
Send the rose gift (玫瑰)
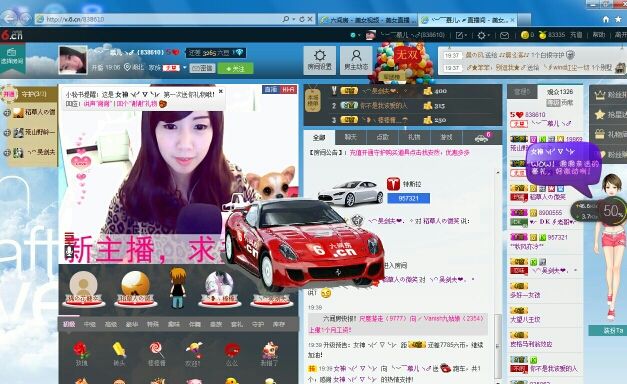pos(81,353)
